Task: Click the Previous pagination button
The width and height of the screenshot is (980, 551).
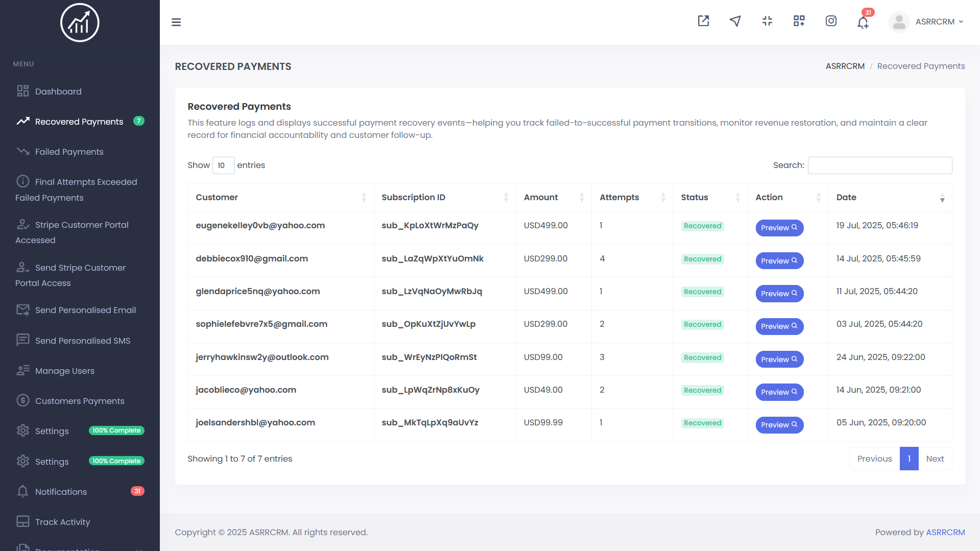Action: tap(874, 459)
